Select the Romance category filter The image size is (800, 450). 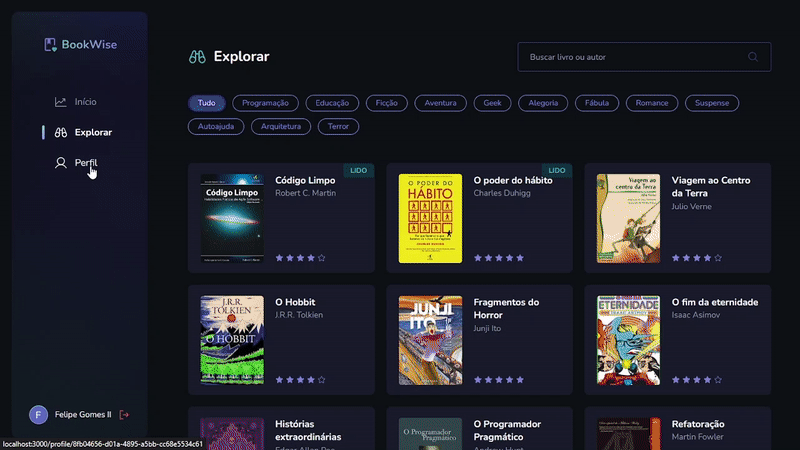pyautogui.click(x=652, y=103)
